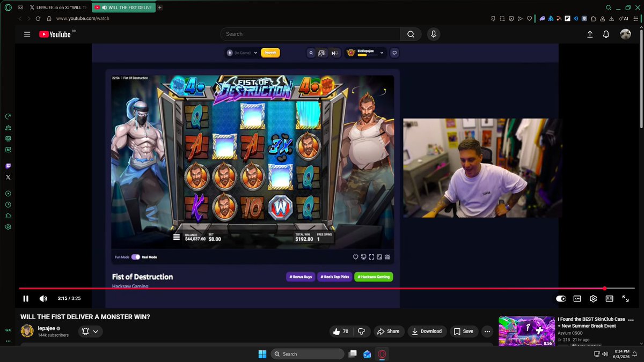Switch to theater mode
Image resolution: width=644 pixels, height=362 pixels.
609,299
